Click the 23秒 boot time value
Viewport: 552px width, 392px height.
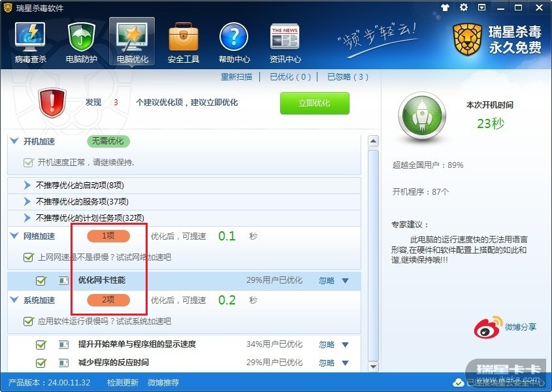pos(491,123)
